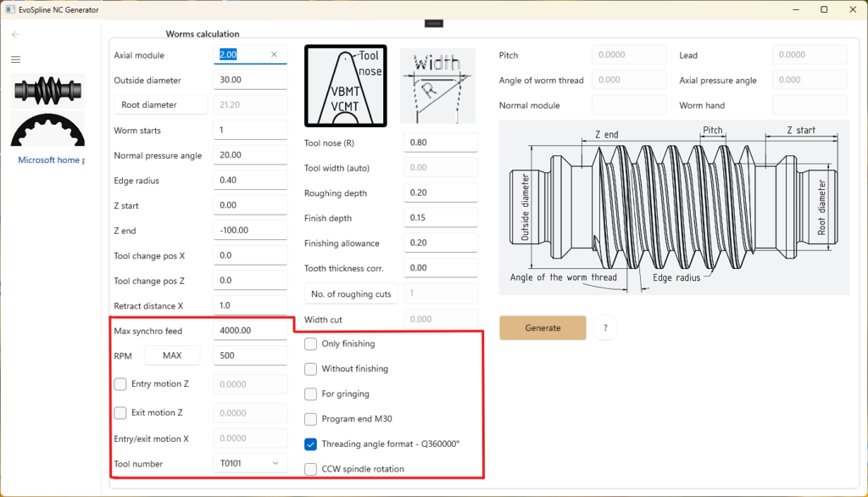The image size is (868, 497).
Task: Click the No. of roughing cuts button
Action: pyautogui.click(x=351, y=294)
